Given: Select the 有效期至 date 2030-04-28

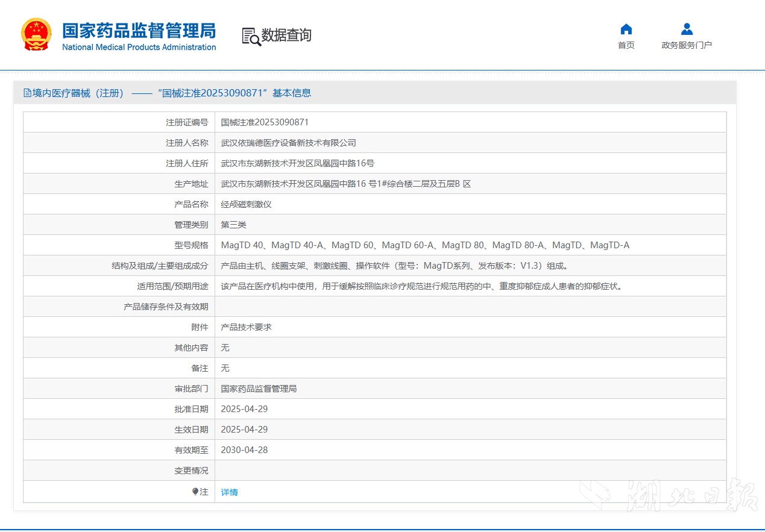Looking at the screenshot, I should click(x=244, y=450).
